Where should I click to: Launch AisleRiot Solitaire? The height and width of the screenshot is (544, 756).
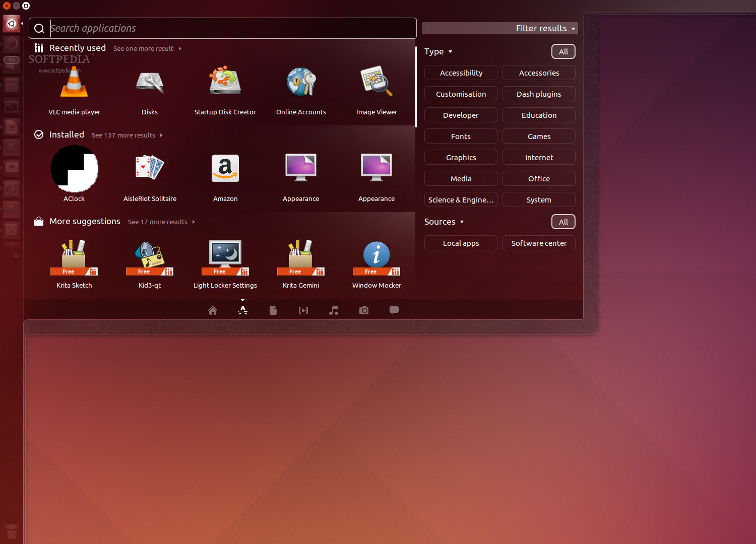tap(150, 177)
